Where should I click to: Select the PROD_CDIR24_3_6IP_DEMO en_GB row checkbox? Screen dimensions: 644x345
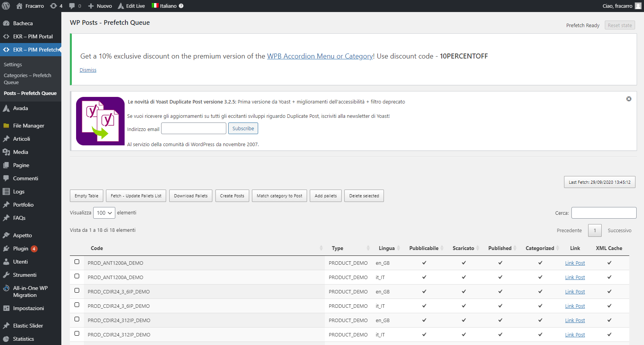pos(77,291)
